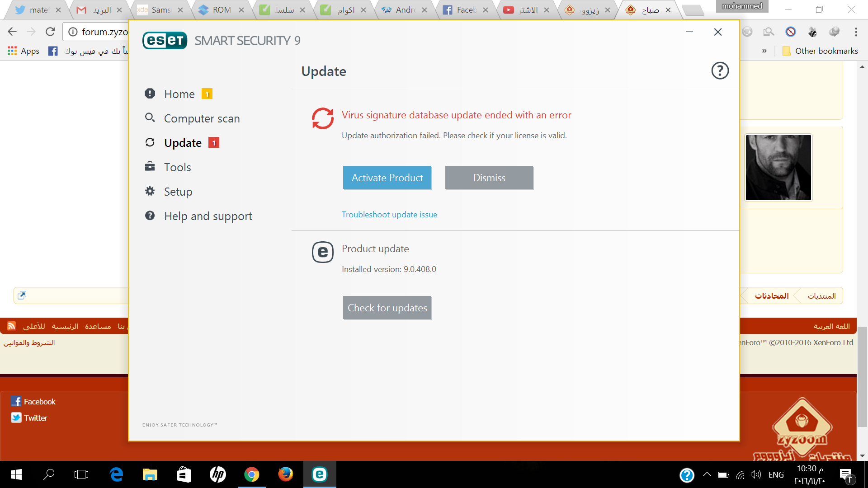Click the ESET logo in the header

pyautogui.click(x=165, y=40)
